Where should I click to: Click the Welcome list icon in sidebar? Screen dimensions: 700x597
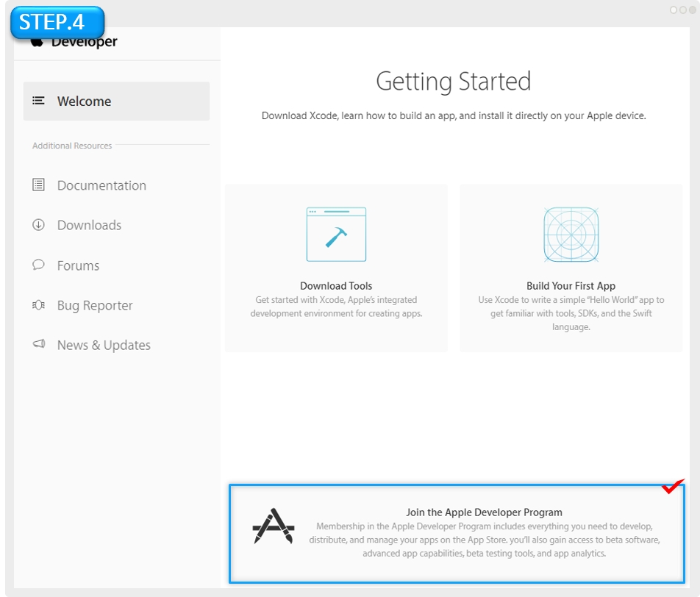tap(39, 101)
